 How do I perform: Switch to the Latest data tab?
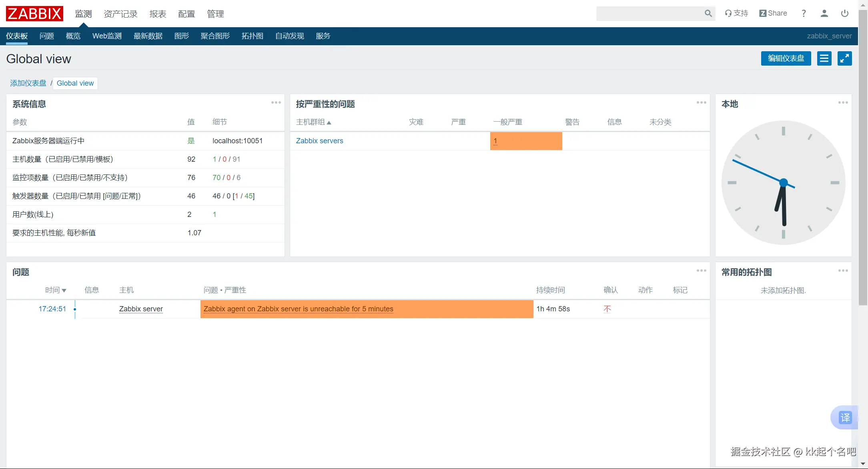pyautogui.click(x=148, y=36)
